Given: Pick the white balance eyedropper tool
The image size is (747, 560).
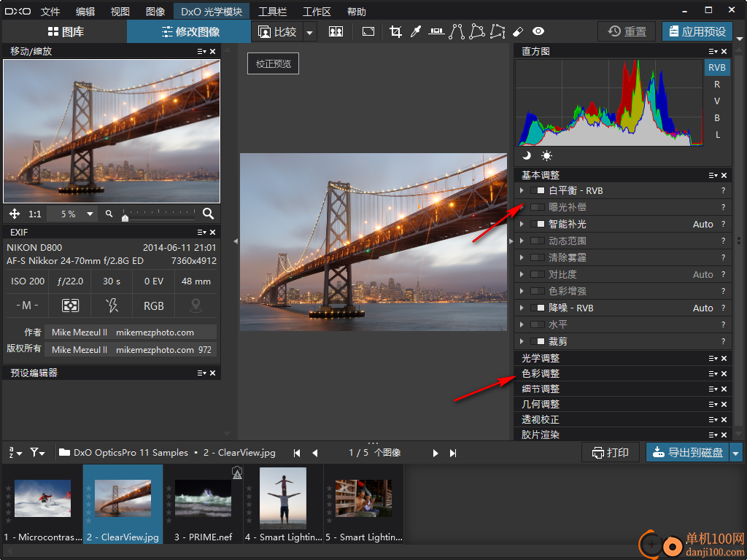Looking at the screenshot, I should 416,31.
